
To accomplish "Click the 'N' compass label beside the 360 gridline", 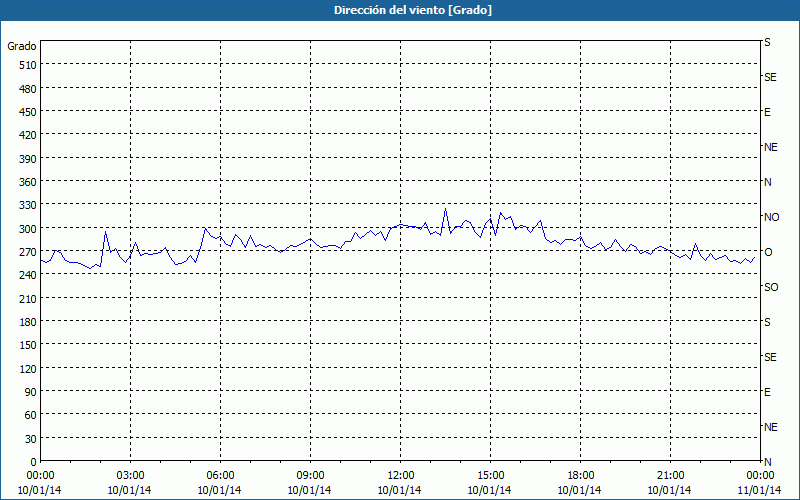I will point(768,182).
